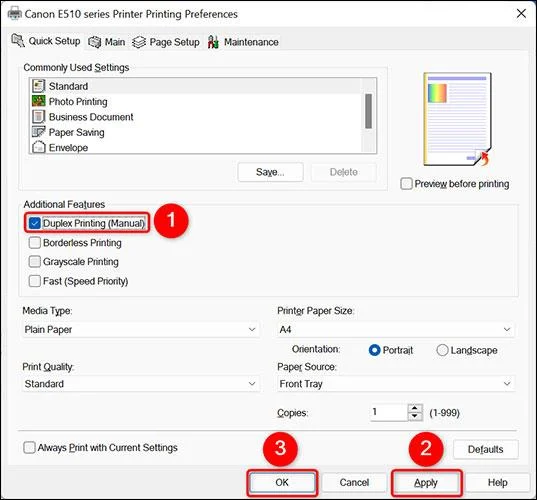Select the Standard profile icon
Image resolution: width=537 pixels, height=500 pixels.
pyautogui.click(x=38, y=86)
